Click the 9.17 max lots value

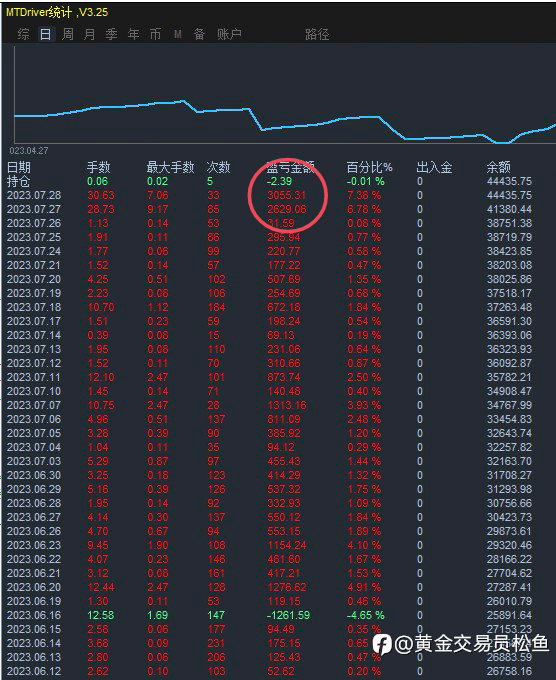[157, 209]
